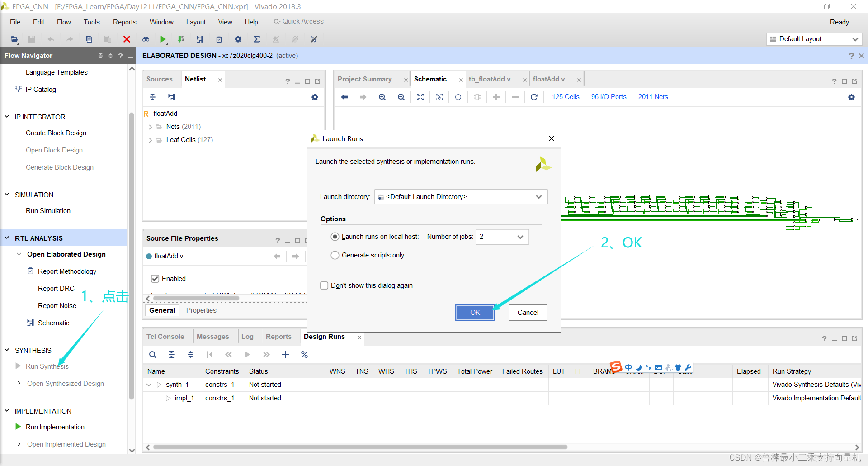Open the Default Layout dropdown

coord(815,39)
